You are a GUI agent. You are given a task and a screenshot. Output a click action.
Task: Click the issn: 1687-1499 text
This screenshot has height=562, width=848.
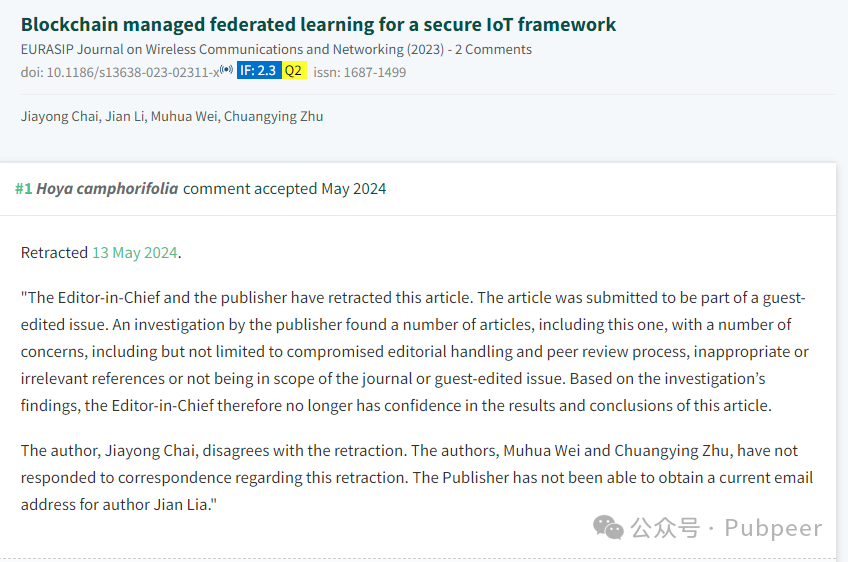pos(360,72)
